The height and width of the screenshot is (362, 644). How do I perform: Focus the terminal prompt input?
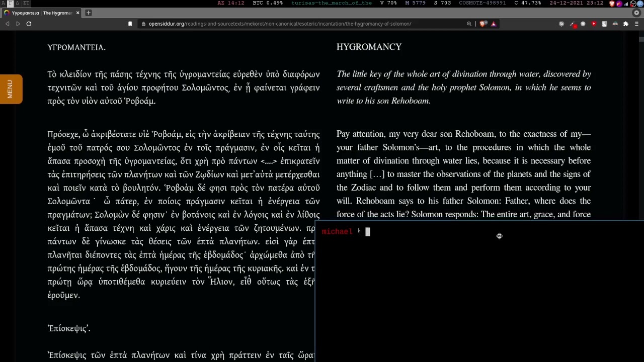tap(368, 232)
